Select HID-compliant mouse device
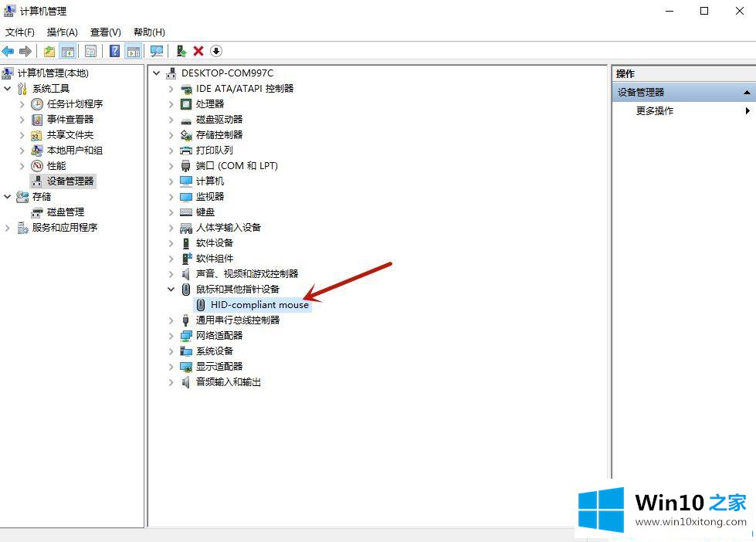Screen dimensions: 756x542 (259, 305)
